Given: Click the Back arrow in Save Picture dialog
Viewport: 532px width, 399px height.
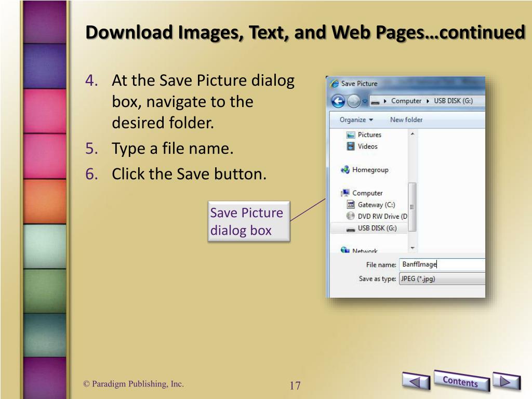Looking at the screenshot, I should 338,101.
